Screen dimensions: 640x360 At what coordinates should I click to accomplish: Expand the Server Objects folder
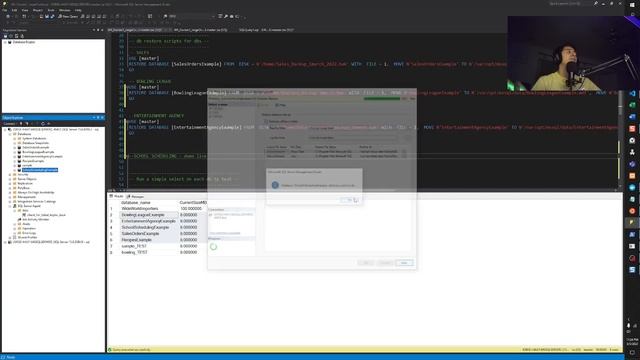(10, 179)
